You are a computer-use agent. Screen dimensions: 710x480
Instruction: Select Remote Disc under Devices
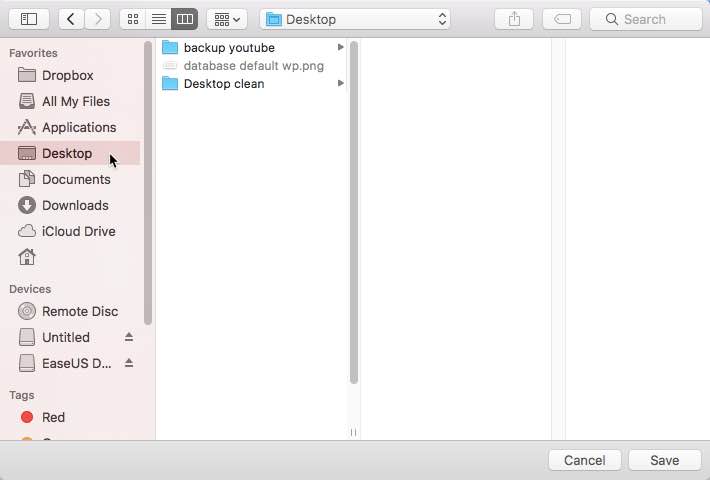(70, 312)
